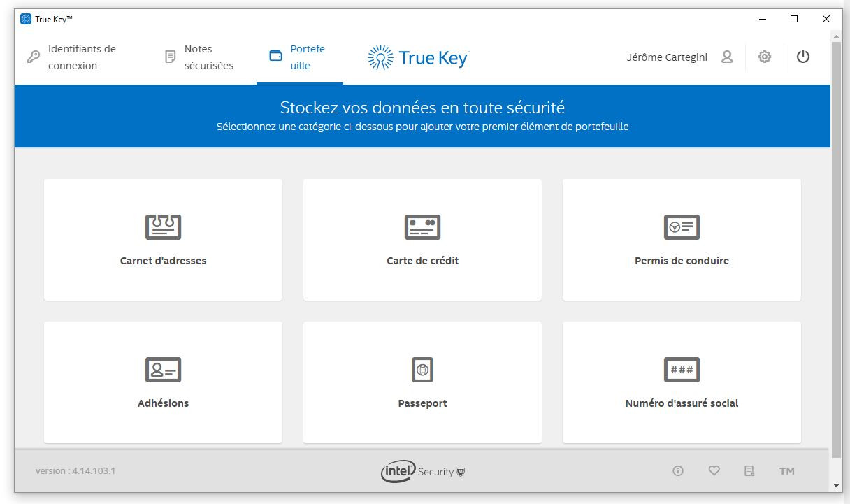850x504 pixels.
Task: Click the info icon in footer
Action: pos(677,471)
